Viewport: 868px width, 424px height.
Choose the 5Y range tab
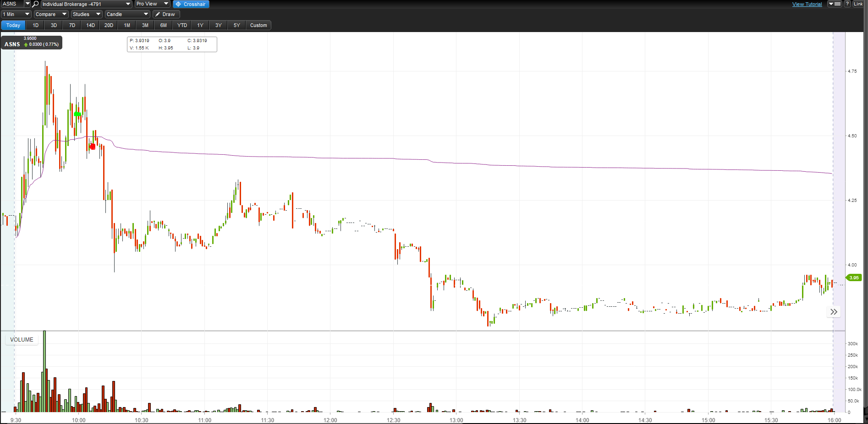click(237, 25)
